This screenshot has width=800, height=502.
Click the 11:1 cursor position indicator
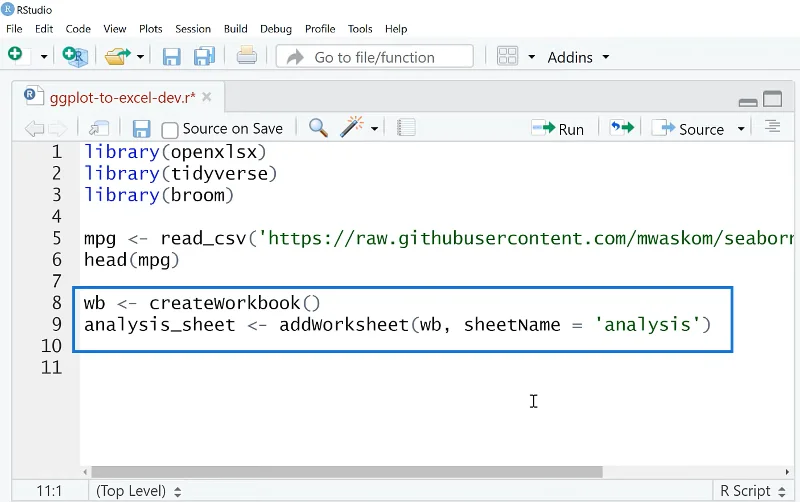(x=49, y=491)
